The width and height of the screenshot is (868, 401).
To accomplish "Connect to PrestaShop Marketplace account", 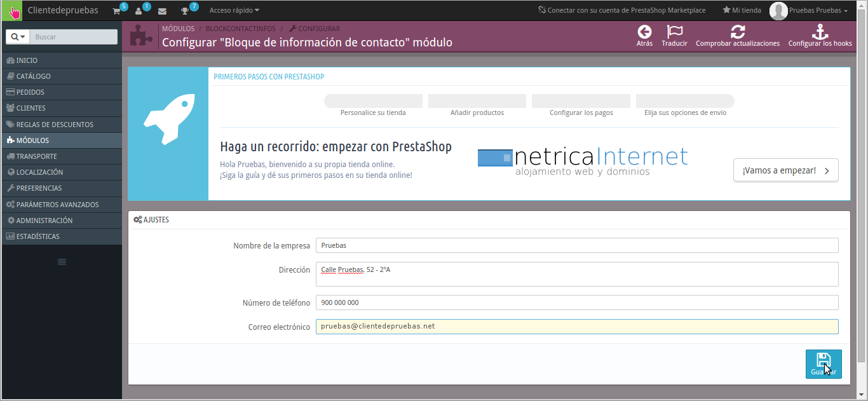I will tap(621, 10).
